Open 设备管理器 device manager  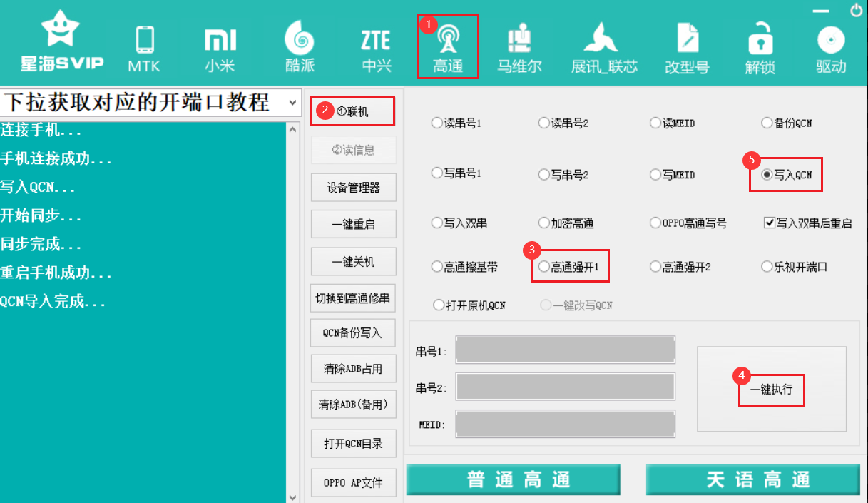click(353, 188)
